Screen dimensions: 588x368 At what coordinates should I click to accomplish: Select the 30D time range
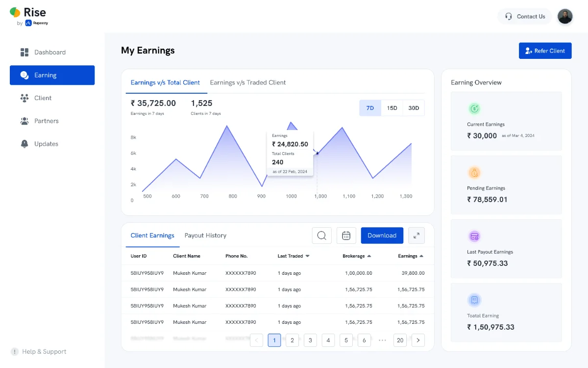414,108
